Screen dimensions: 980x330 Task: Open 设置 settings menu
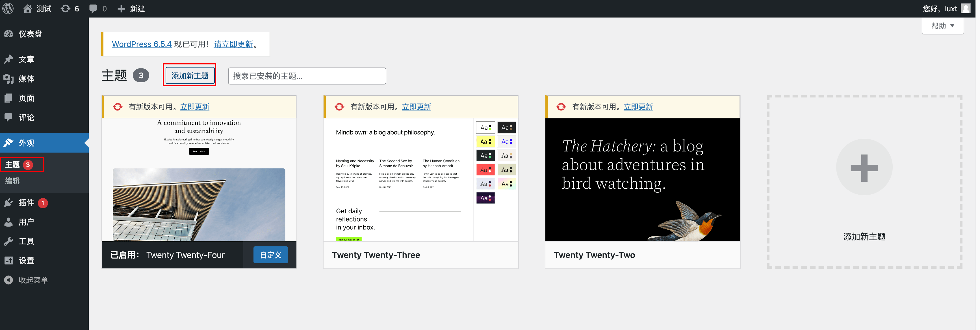[44, 261]
